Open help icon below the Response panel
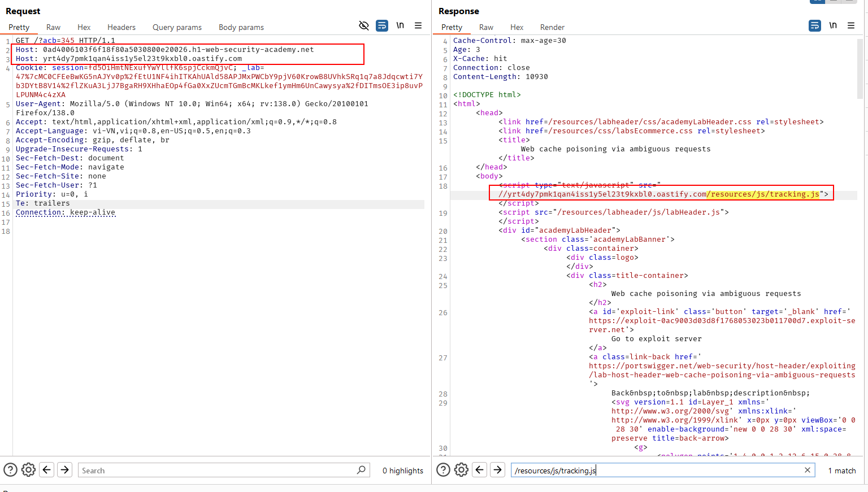 [444, 470]
